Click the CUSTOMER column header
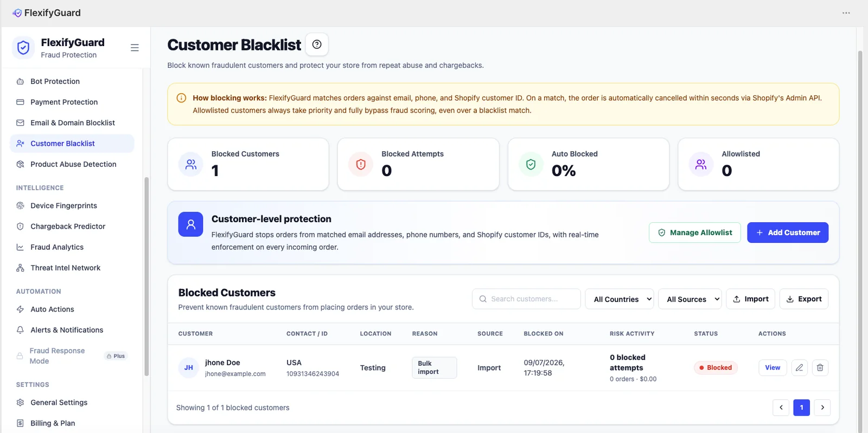 pos(195,334)
